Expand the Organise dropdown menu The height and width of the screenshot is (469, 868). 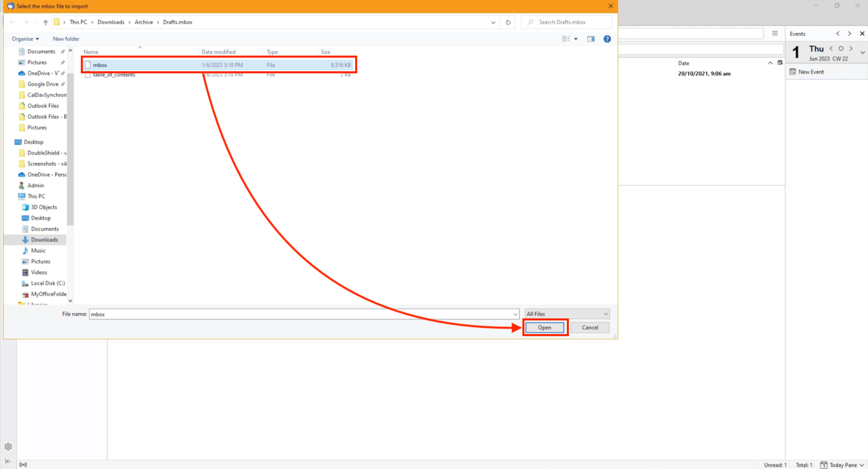click(25, 39)
